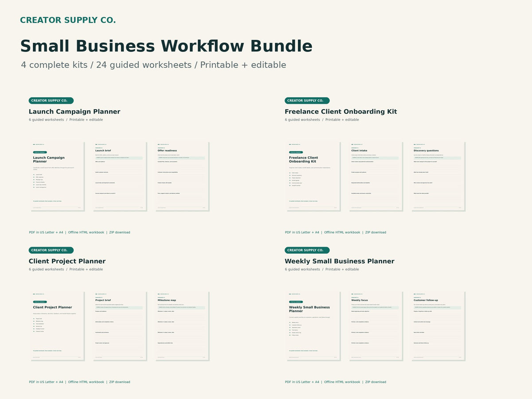Click 'PDF in US Letter + A4' below Launch Campaign thumbnails
The width and height of the screenshot is (532, 399).
pyautogui.click(x=46, y=232)
